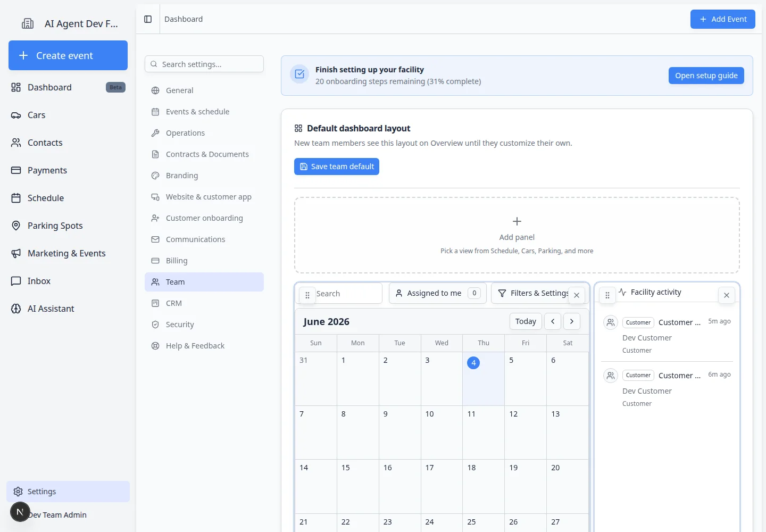Open Branding settings
Image resolution: width=766 pixels, height=532 pixels.
(204, 176)
